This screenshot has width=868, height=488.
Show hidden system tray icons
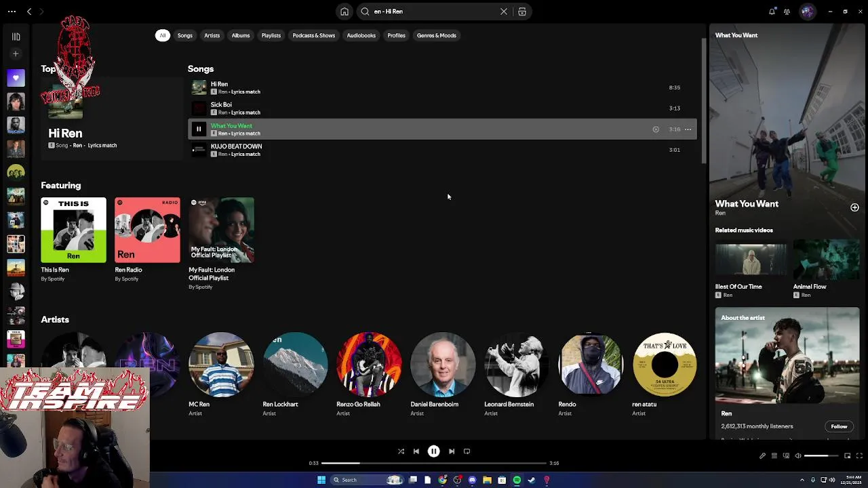[x=802, y=480]
